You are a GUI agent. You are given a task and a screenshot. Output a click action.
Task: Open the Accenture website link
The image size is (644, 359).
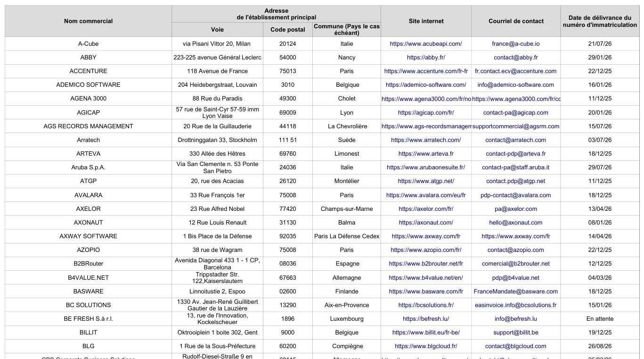point(426,71)
